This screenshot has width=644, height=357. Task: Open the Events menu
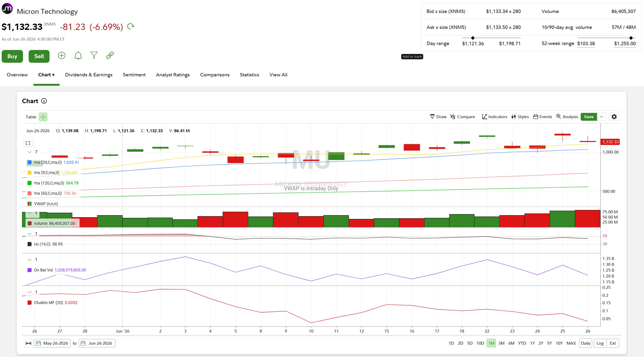click(543, 117)
